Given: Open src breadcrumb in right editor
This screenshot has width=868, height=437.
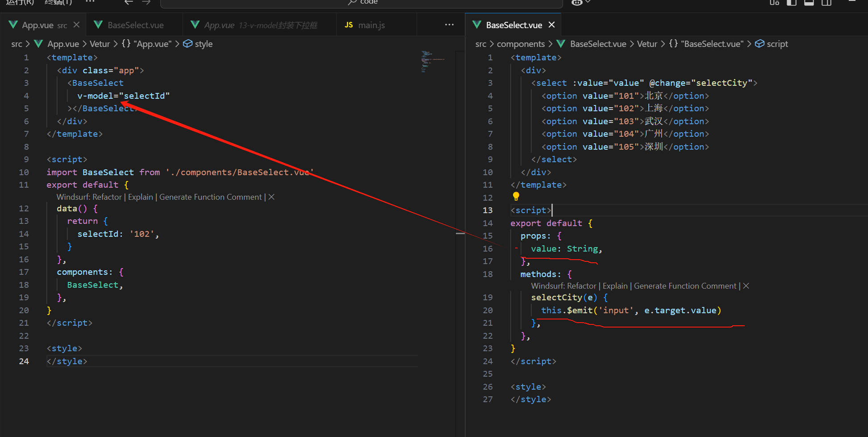Looking at the screenshot, I should coord(480,44).
